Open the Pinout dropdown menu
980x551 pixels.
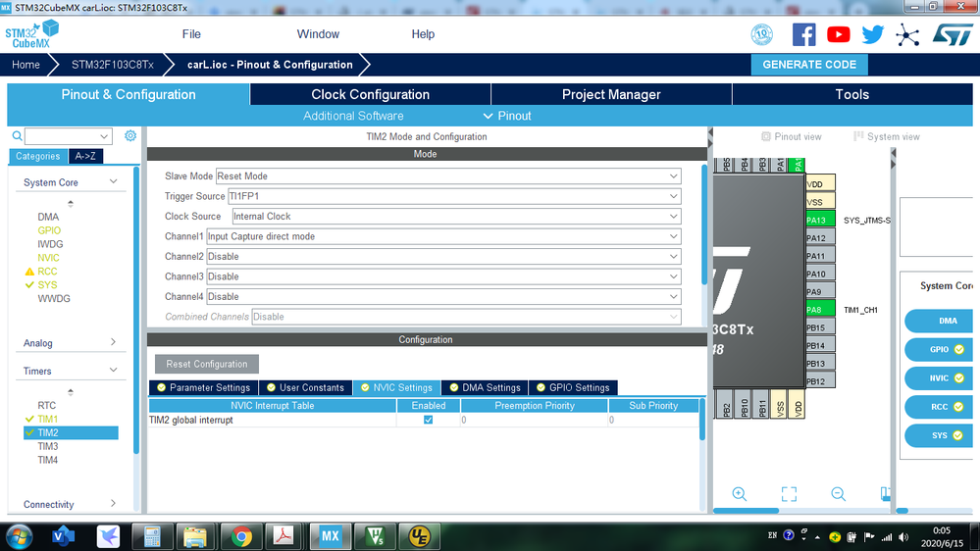(x=507, y=116)
